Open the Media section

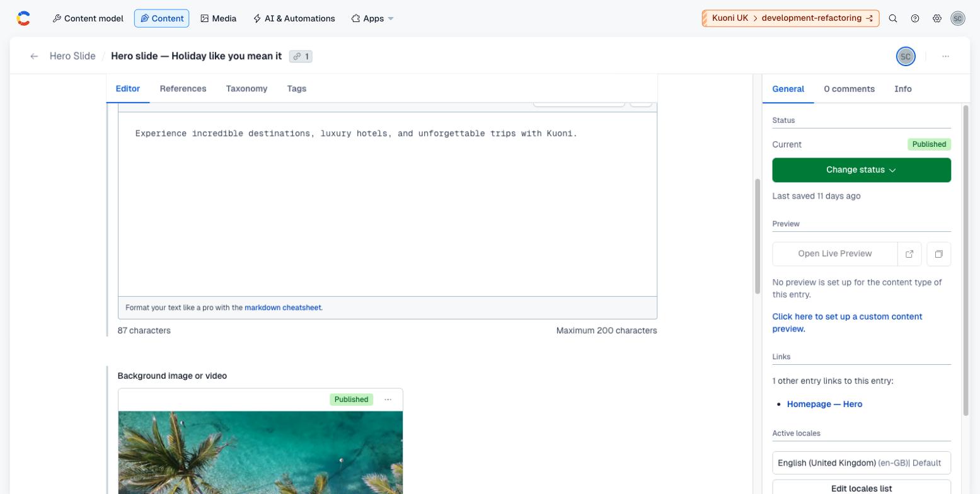218,18
